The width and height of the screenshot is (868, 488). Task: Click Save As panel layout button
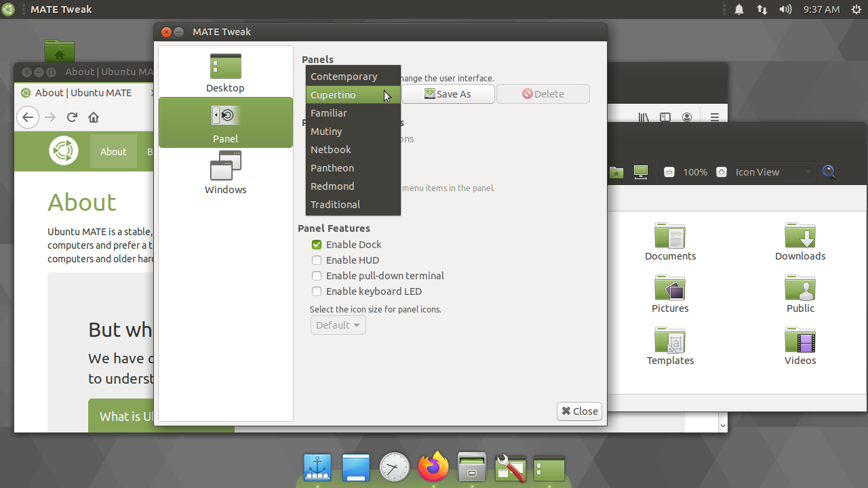448,94
